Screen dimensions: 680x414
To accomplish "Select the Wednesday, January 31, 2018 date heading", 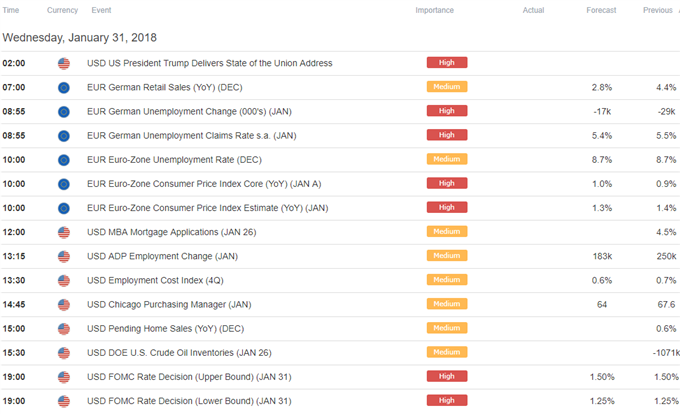I will point(79,38).
